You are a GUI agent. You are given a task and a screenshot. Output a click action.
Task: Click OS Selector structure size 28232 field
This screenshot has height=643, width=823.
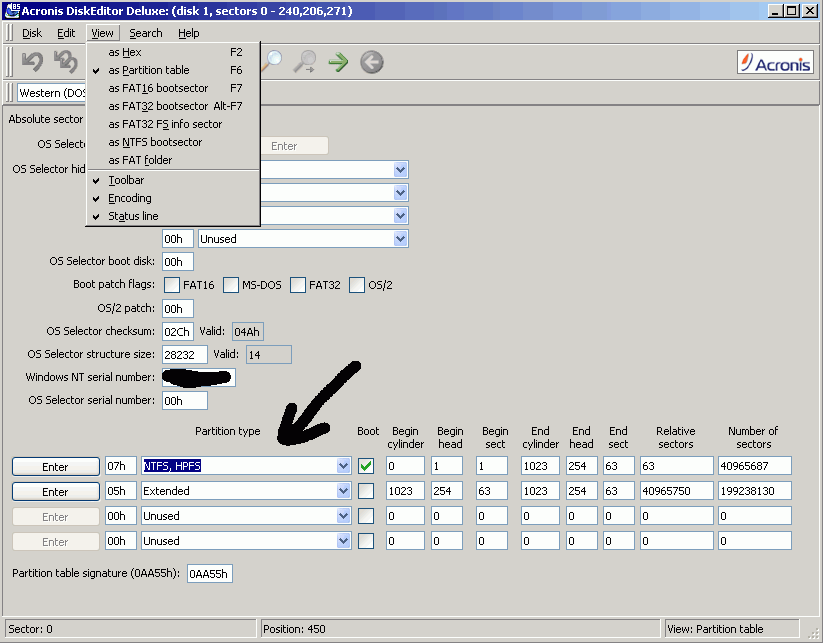click(x=185, y=354)
